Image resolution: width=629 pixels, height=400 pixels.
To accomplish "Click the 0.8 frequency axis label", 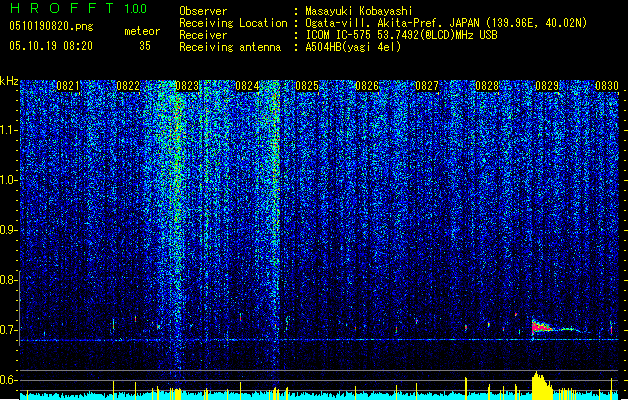I will [x=7, y=280].
